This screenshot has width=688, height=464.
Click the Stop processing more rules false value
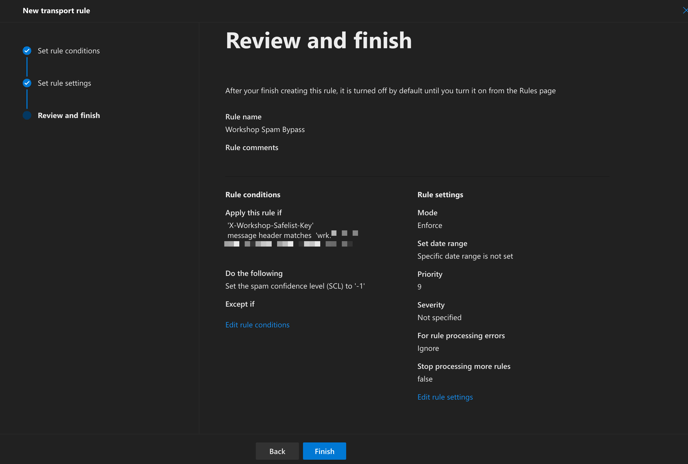click(x=425, y=379)
